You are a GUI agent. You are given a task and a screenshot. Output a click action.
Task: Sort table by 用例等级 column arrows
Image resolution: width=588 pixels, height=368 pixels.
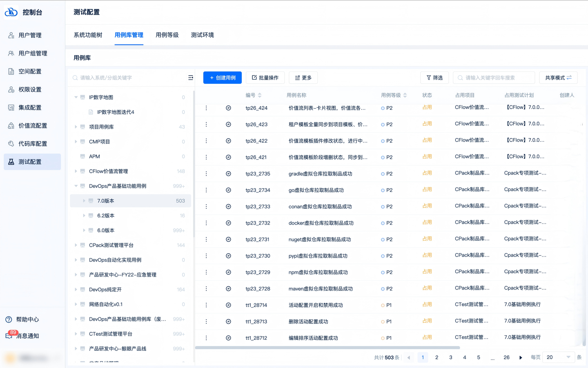click(x=405, y=95)
